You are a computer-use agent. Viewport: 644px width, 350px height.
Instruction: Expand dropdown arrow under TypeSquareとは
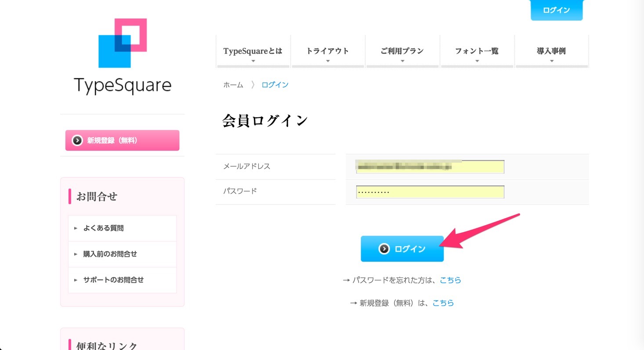[253, 61]
